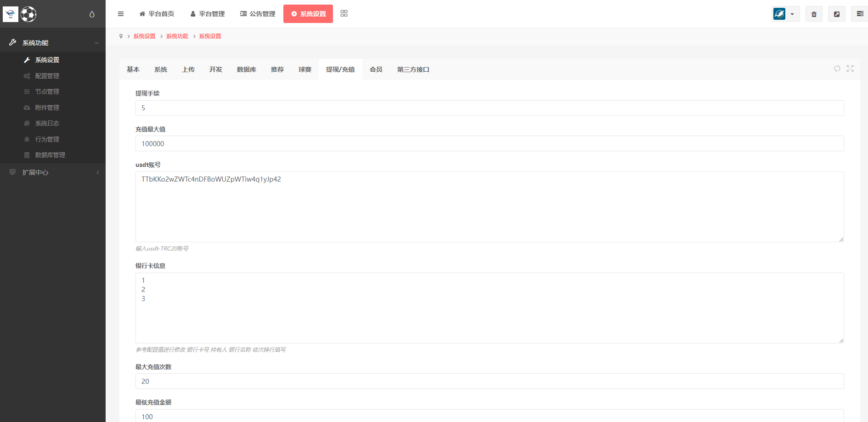The height and width of the screenshot is (422, 868).
Task: Open 公告管理 from the top menu
Action: (x=258, y=14)
